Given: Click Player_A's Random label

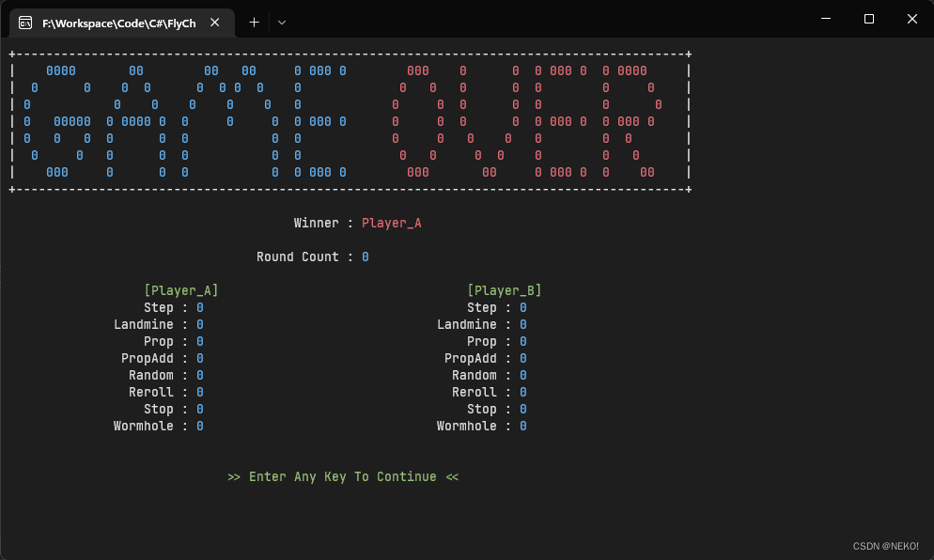Looking at the screenshot, I should [x=151, y=375].
